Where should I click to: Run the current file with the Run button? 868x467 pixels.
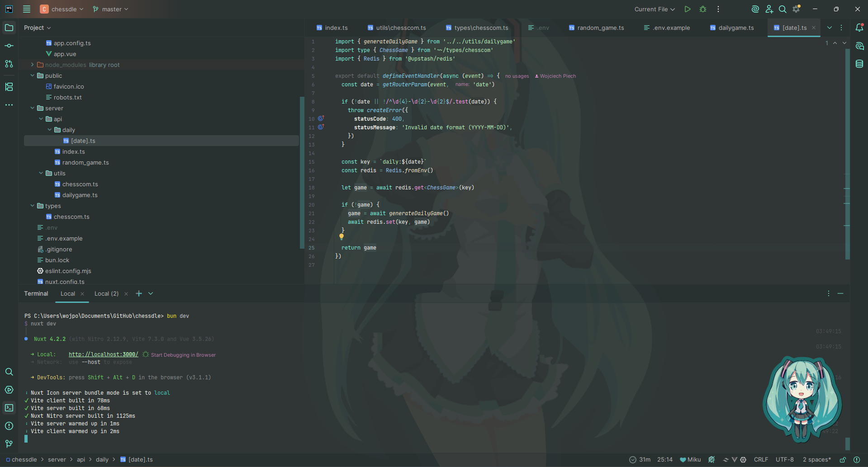(688, 9)
